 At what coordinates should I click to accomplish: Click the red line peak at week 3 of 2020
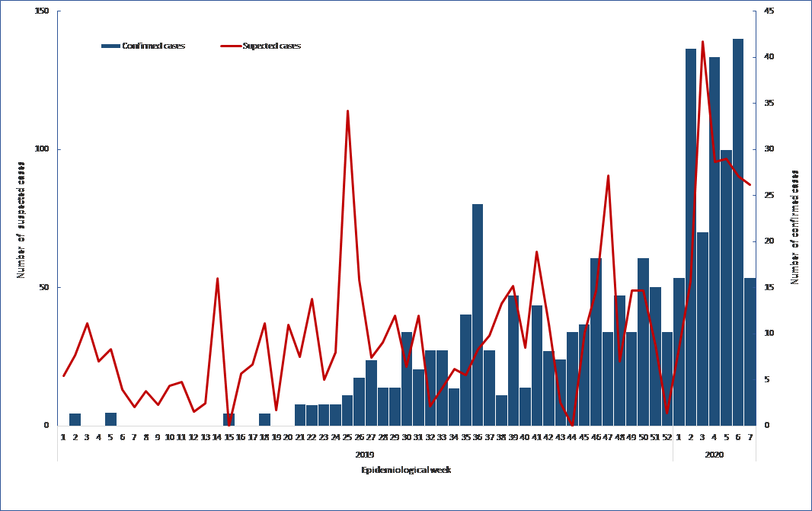702,42
